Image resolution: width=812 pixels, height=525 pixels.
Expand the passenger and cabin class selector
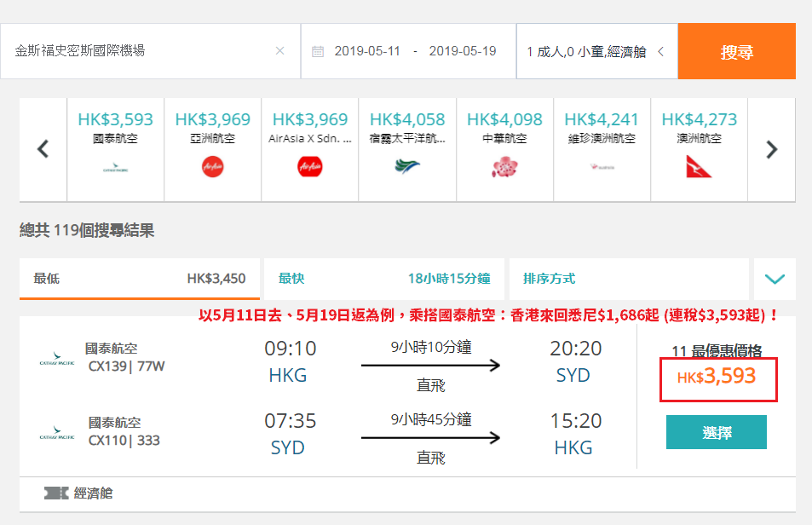(x=596, y=51)
